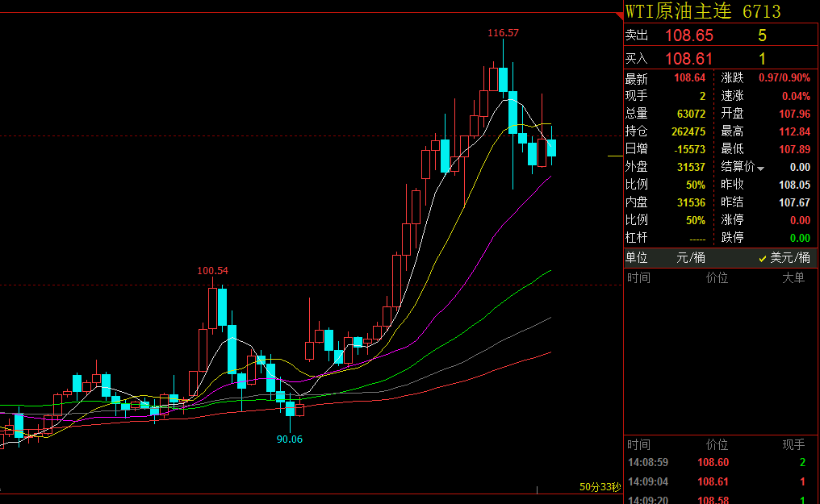The image size is (820, 504).
Task: Click the 持仓 value 262475
Action: coord(688,131)
